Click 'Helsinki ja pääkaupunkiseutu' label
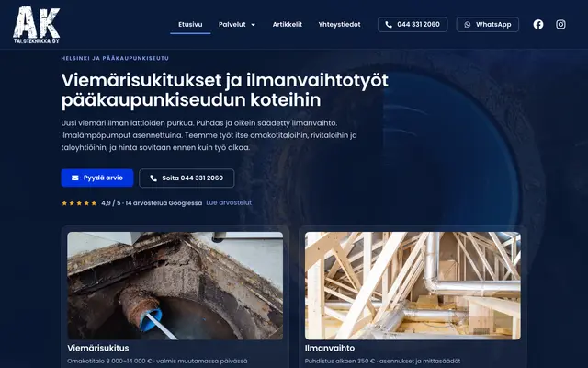The image size is (588, 368). click(x=115, y=58)
